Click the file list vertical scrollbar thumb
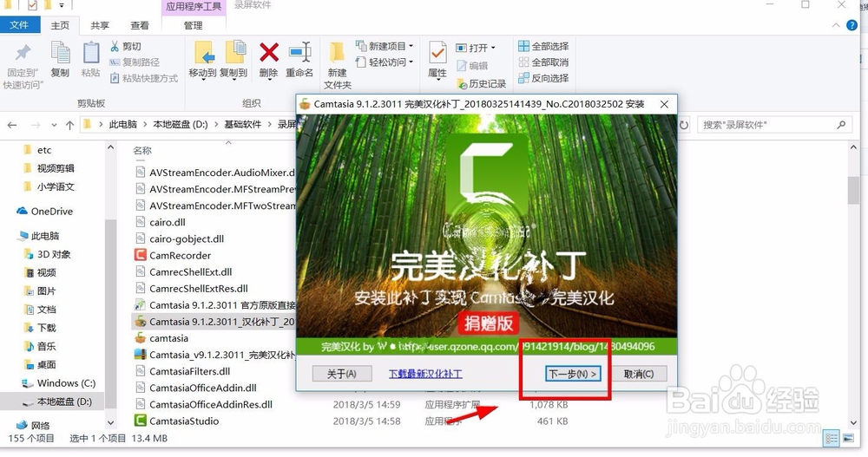The image size is (868, 457). (853, 190)
